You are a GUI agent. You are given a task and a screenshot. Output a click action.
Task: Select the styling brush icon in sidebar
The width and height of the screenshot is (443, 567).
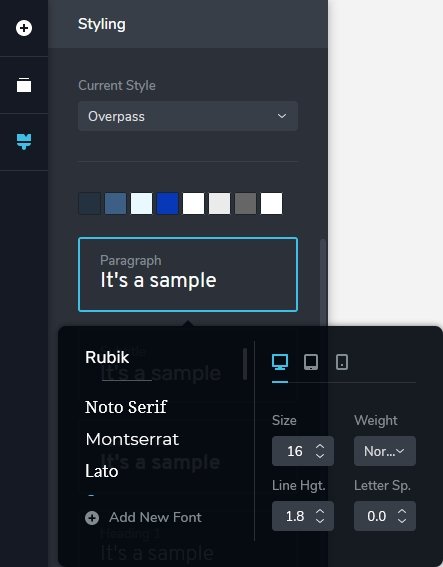coord(24,141)
